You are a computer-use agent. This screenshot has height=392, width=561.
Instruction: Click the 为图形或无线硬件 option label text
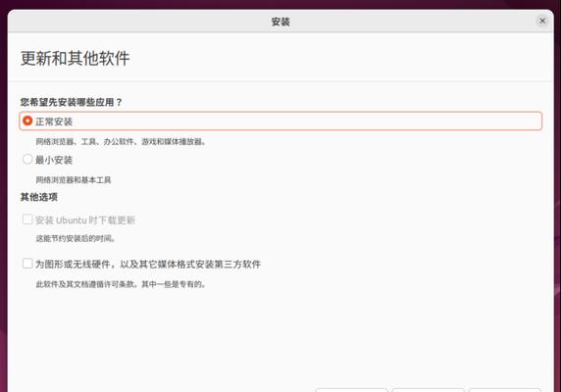148,264
